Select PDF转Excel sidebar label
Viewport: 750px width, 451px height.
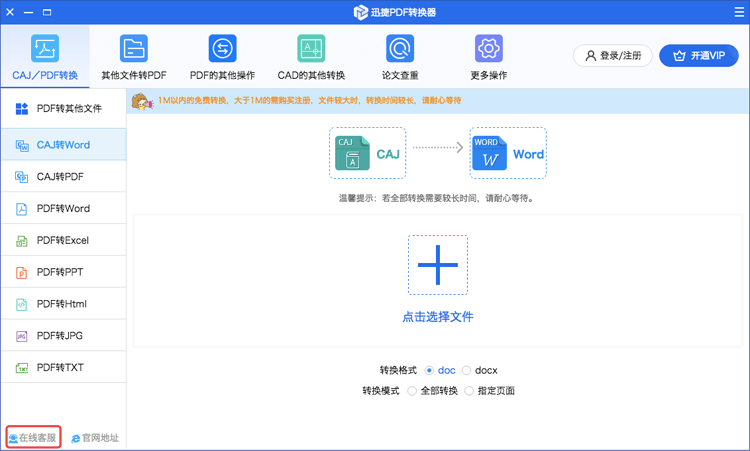(x=63, y=241)
